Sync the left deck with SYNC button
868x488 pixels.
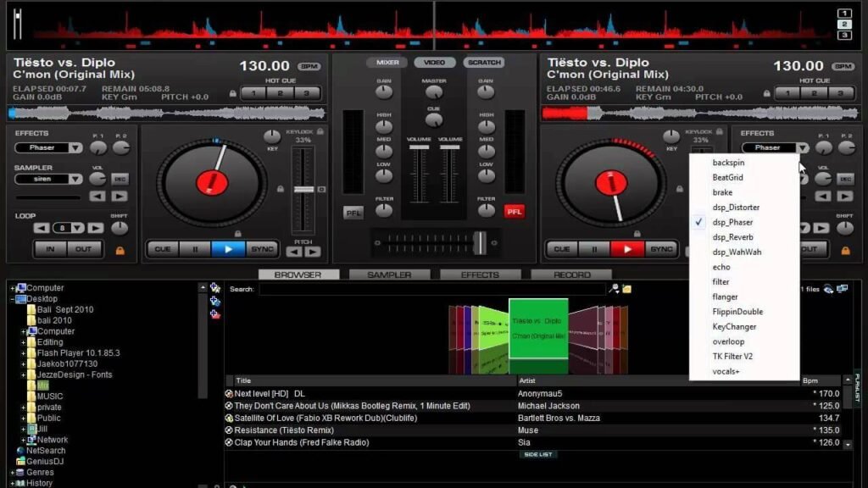[262, 250]
